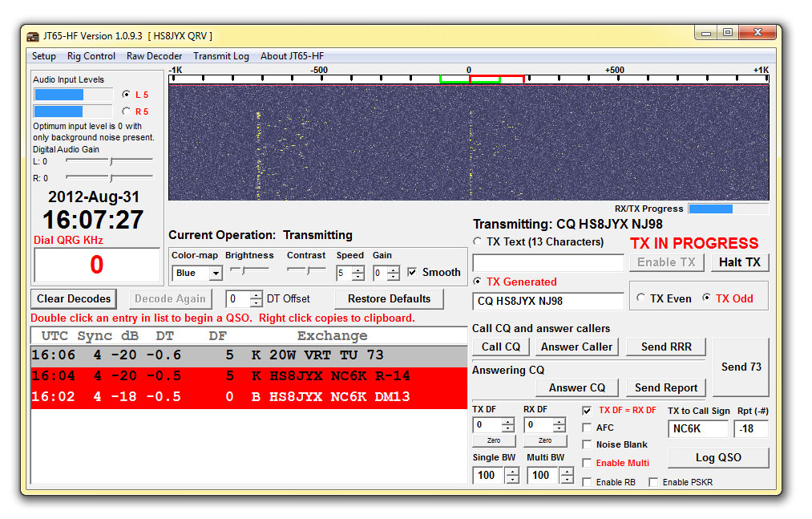Click the free TX text input field
The width and height of the screenshot is (812, 519).
click(x=548, y=263)
